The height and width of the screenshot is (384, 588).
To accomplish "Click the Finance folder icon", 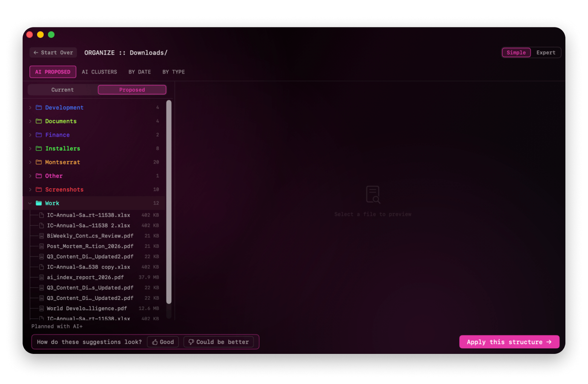I will [39, 135].
